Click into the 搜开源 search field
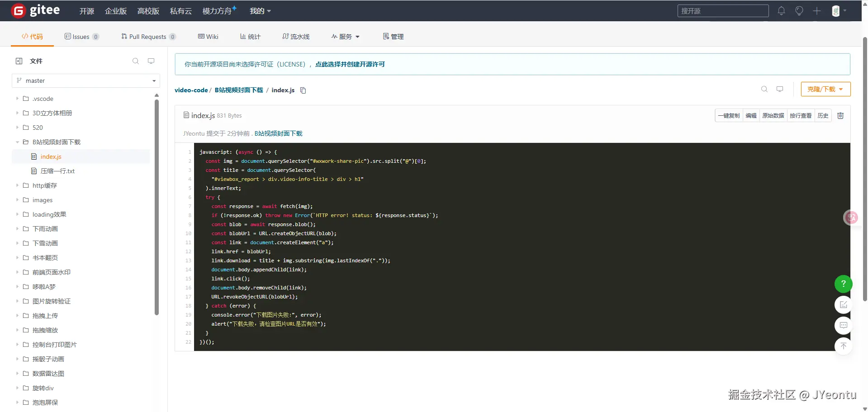Screen dimensions: 868x412 pyautogui.click(x=723, y=11)
